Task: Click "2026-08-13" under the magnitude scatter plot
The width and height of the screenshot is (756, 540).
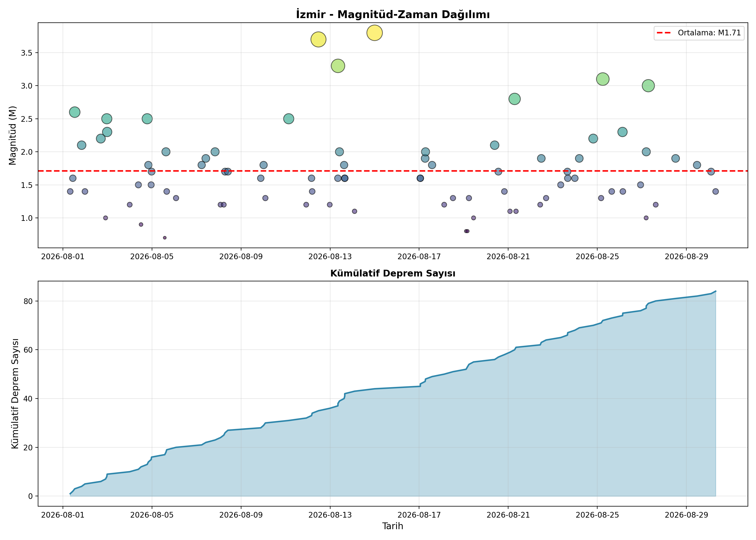Action: [330, 257]
